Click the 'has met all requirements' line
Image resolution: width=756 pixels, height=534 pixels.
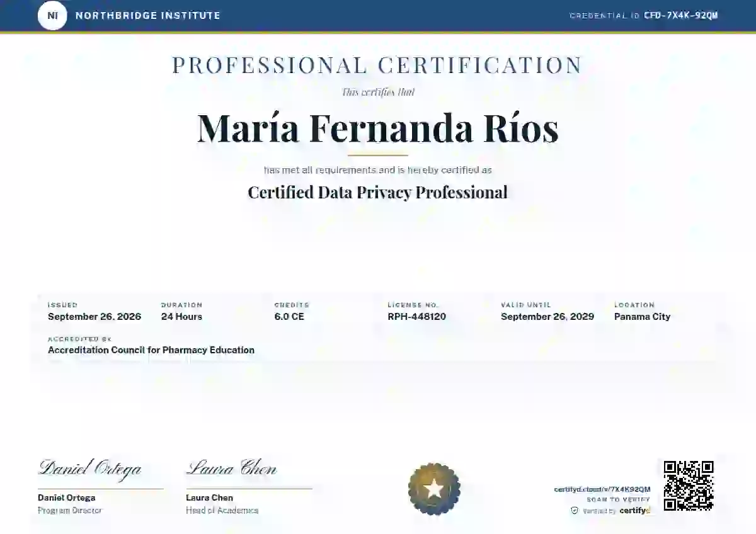(378, 170)
